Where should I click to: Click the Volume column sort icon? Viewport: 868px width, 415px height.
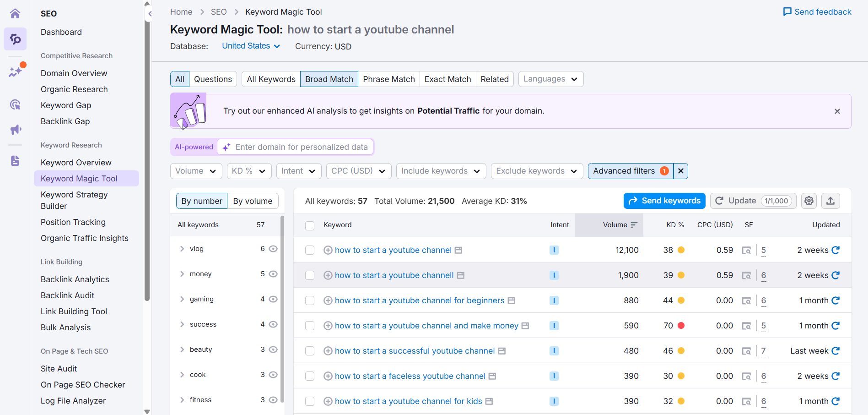point(634,225)
